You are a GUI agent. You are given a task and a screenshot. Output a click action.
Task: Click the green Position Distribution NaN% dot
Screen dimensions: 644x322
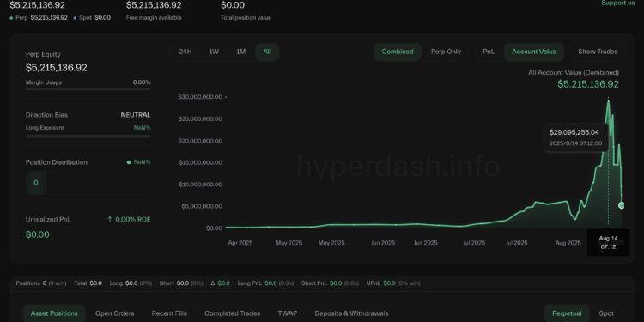(129, 162)
